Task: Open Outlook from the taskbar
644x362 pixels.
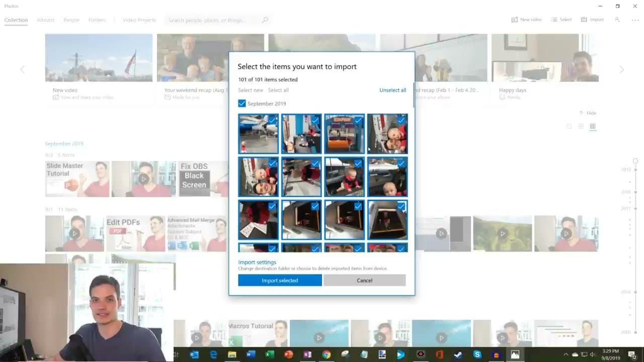Action: tap(195, 354)
